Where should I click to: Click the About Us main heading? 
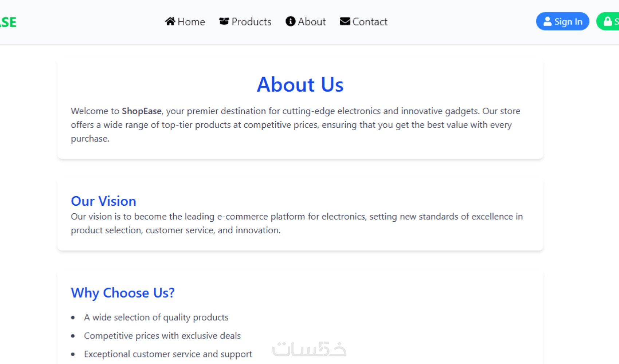pos(300,84)
